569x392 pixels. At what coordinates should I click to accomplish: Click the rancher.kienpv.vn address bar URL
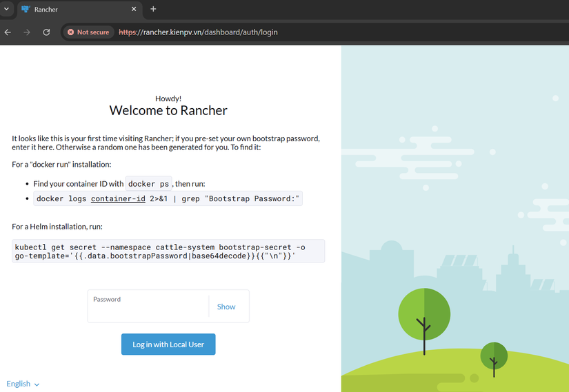[198, 32]
